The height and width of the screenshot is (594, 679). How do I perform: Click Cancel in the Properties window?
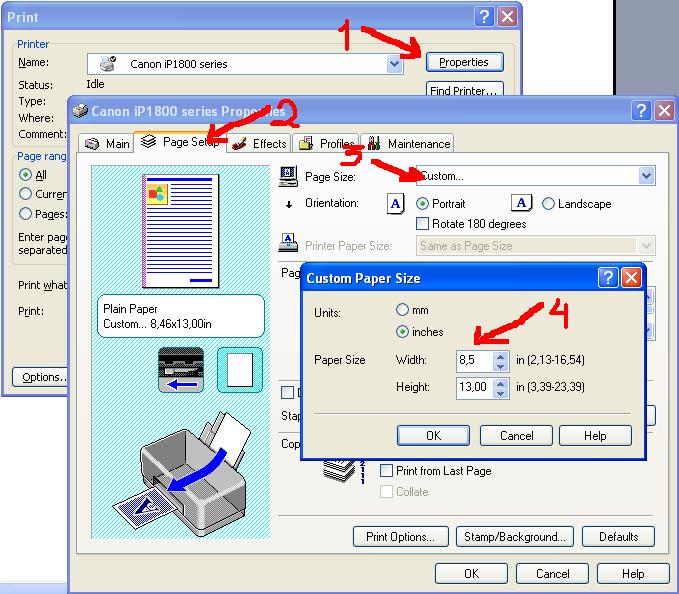552,574
